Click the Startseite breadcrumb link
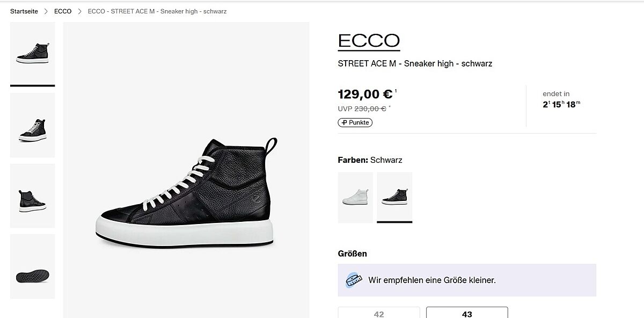Viewport: 644px width, 318px height. pos(24,11)
